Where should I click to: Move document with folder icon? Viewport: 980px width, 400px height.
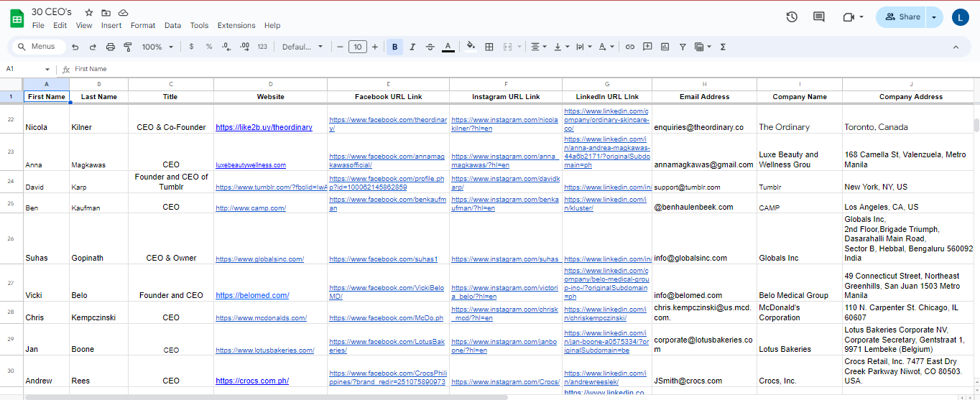point(106,12)
